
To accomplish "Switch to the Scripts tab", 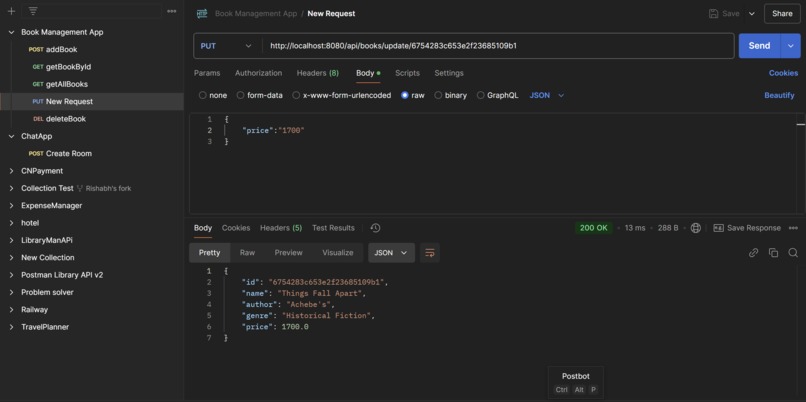I will click(x=407, y=73).
